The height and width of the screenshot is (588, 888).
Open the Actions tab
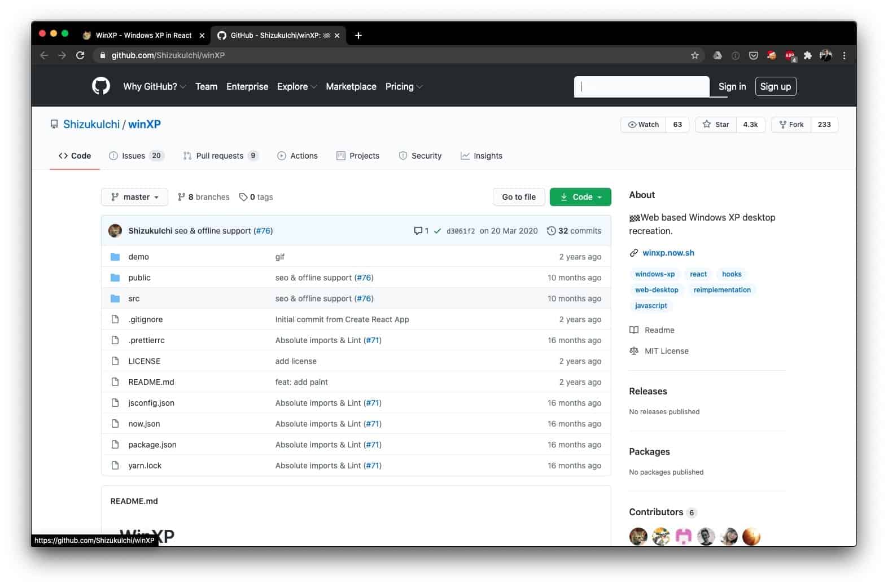point(298,156)
